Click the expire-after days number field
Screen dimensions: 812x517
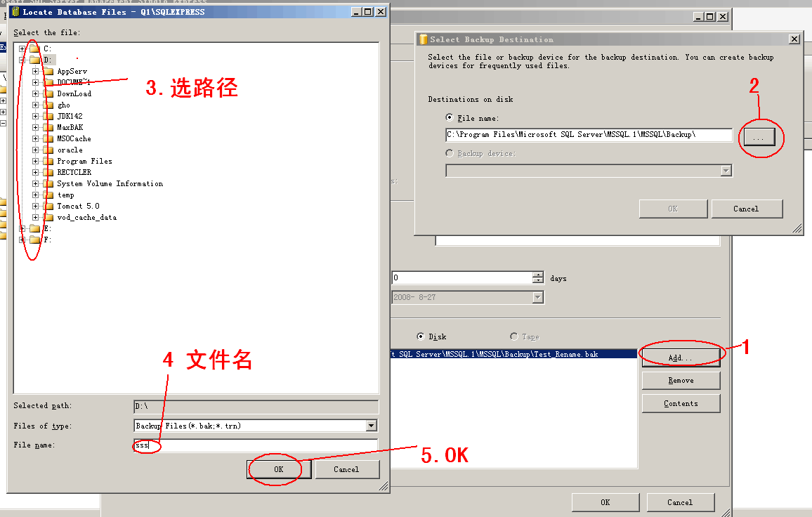click(462, 277)
